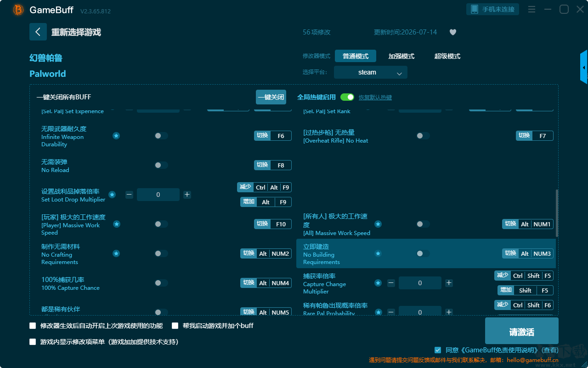Uncheck the GameBuff disclaimer agreement checkbox
Screen dimensions: 588x368
[x=438, y=350]
